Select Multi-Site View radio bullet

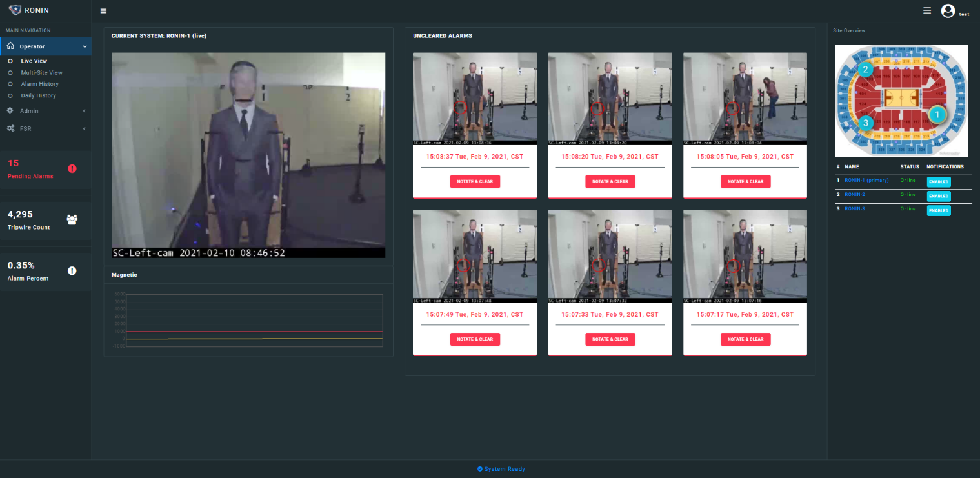[10, 72]
